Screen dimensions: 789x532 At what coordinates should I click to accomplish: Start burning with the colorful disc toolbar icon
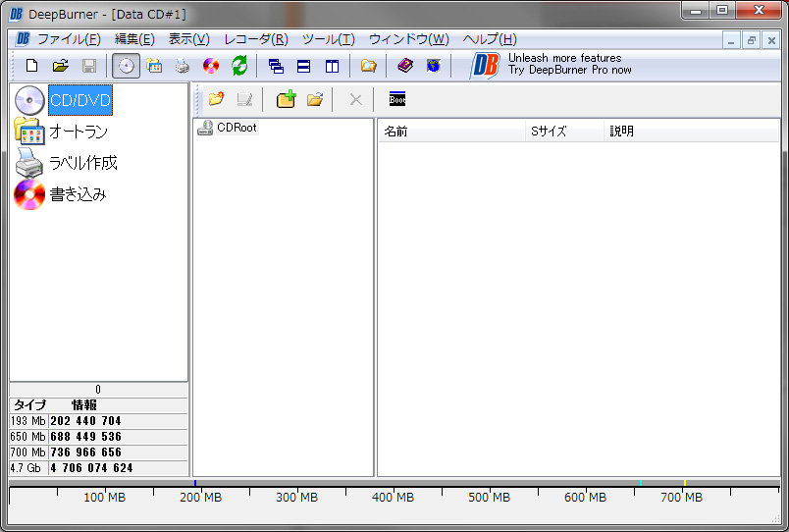click(211, 66)
